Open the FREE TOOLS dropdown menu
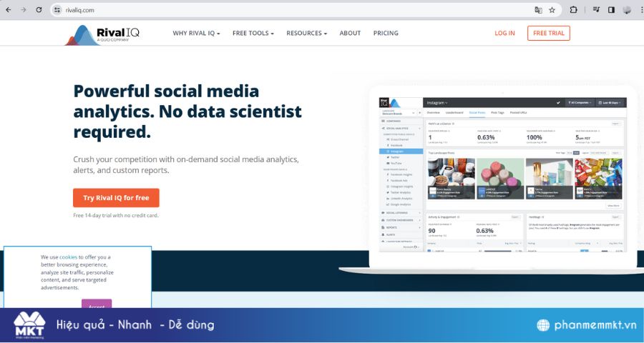Screen dimensions: 644x343 pos(253,34)
